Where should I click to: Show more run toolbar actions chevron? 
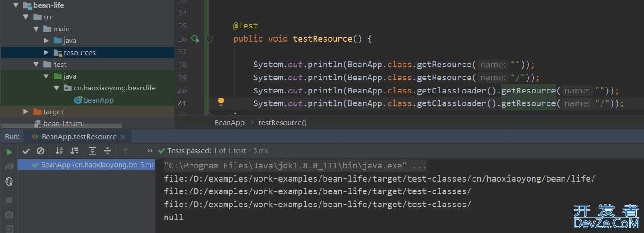[x=150, y=151]
